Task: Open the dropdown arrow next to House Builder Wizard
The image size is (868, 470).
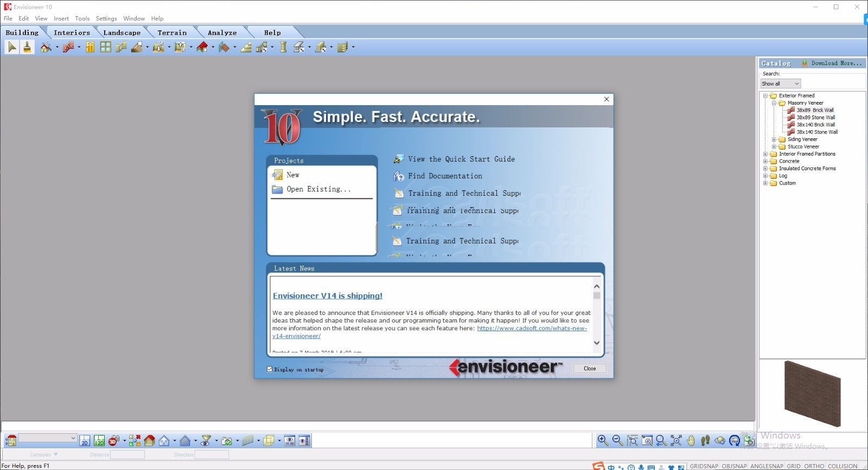Action: click(56, 47)
